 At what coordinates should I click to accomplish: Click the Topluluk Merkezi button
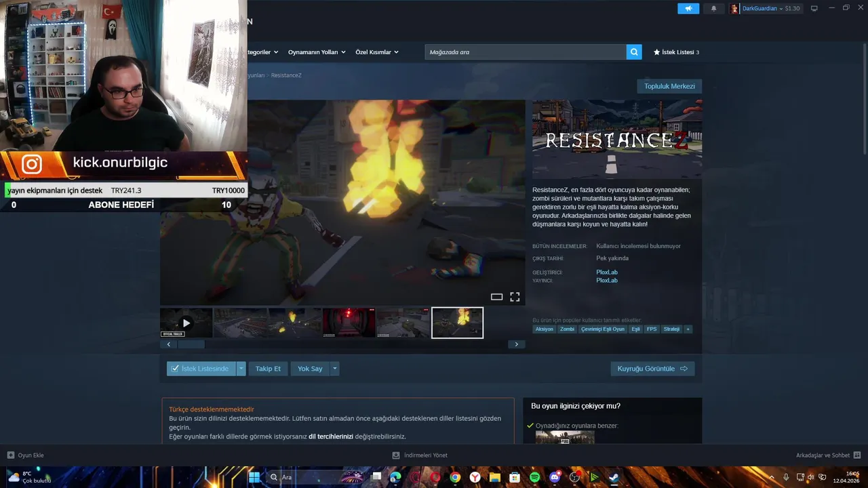click(x=669, y=86)
